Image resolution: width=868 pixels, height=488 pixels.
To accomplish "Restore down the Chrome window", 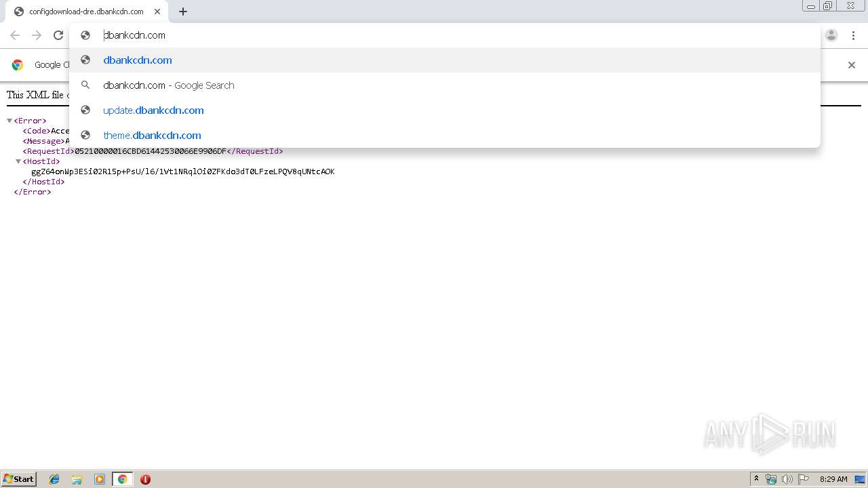I will tap(828, 5).
